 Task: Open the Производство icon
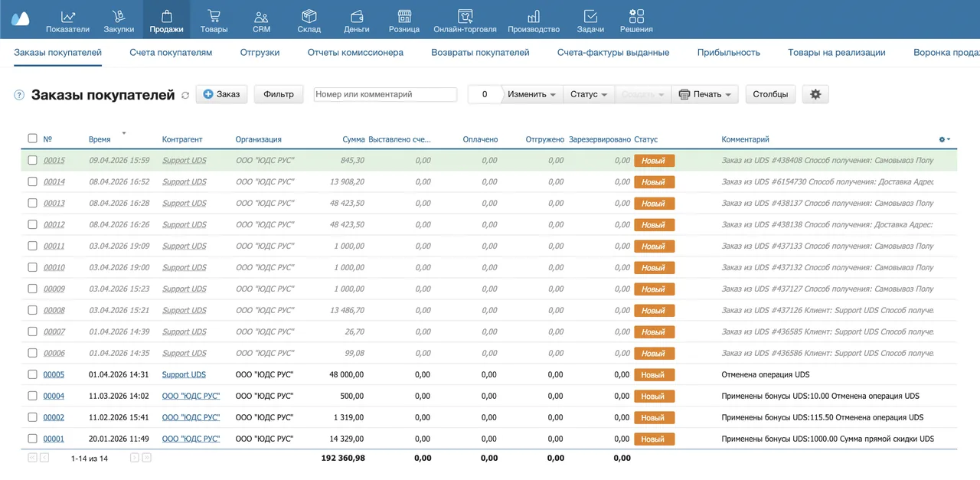point(533,16)
